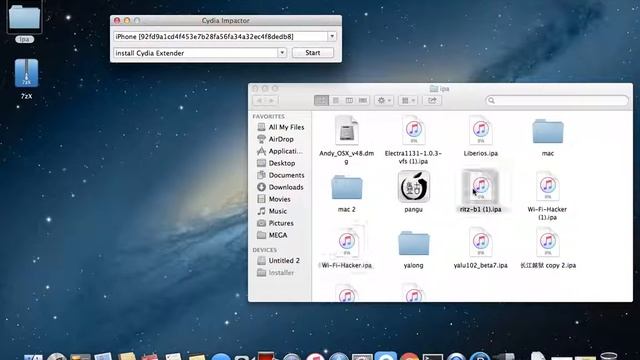The image size is (640, 360).
Task: Click the pangu name label
Action: tap(413, 209)
